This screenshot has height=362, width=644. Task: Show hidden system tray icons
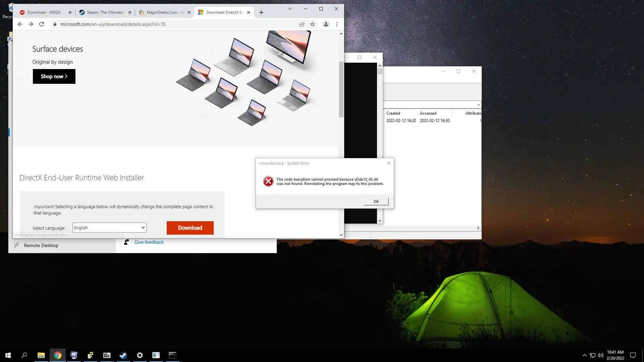tap(584, 355)
